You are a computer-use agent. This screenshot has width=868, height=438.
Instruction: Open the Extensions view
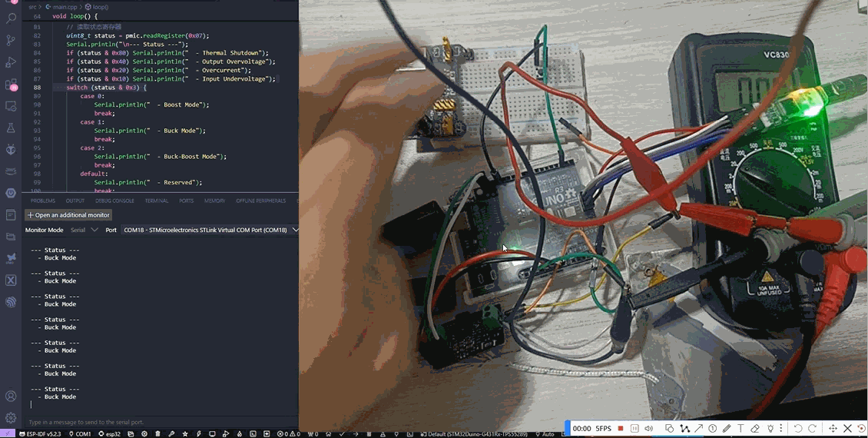[x=11, y=85]
